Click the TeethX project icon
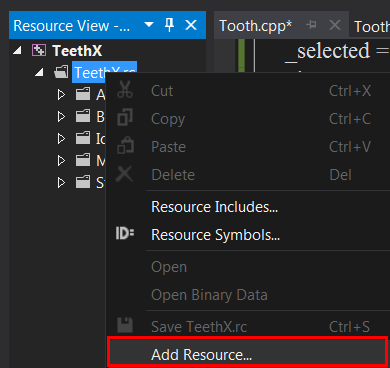The height and width of the screenshot is (368, 390). [39, 50]
